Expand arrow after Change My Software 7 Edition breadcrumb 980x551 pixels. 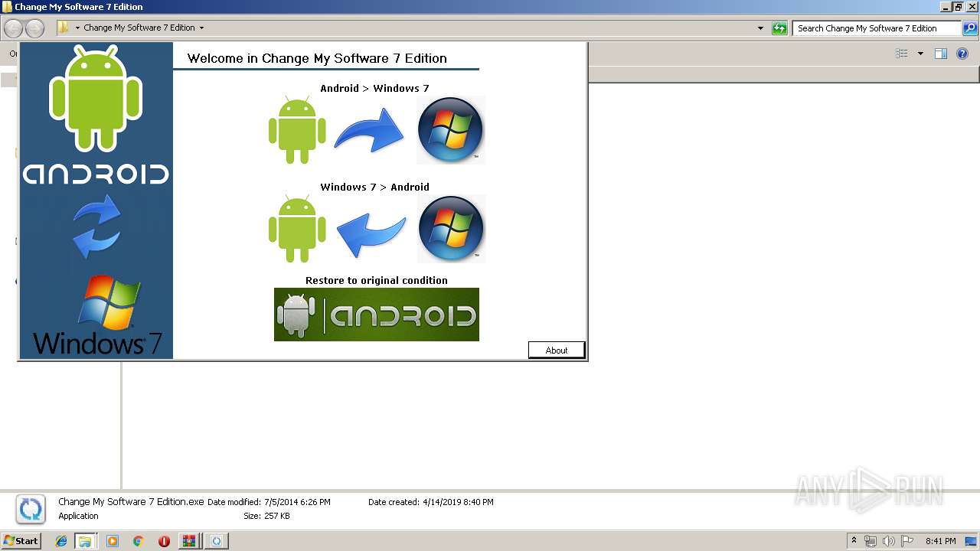[201, 28]
